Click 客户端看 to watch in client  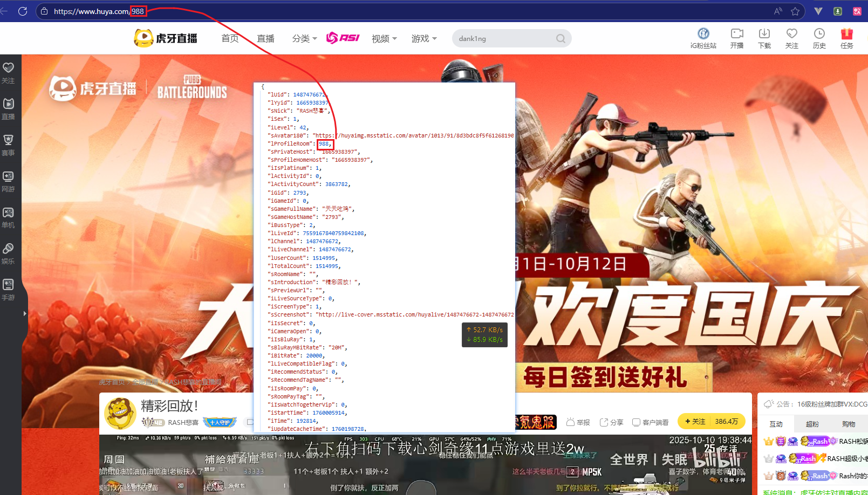click(650, 422)
